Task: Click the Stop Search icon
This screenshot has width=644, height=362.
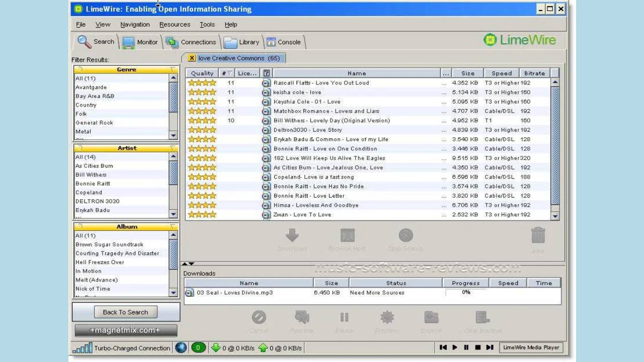Action: tap(406, 236)
